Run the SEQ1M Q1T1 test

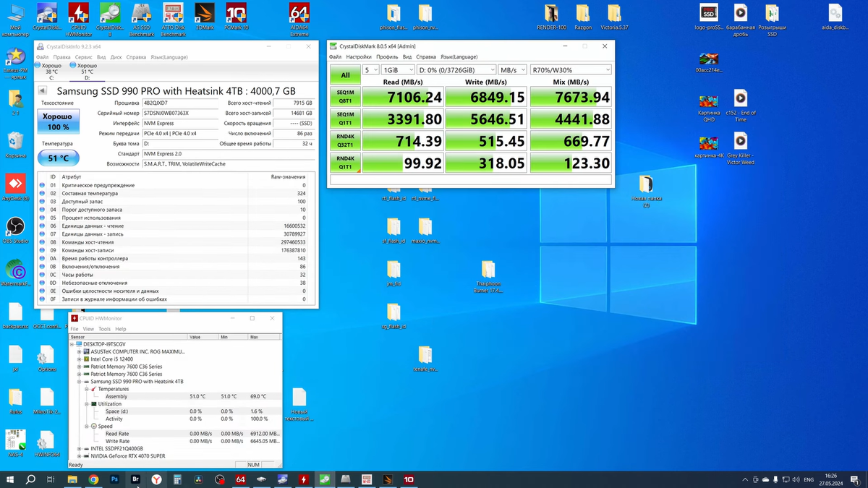click(x=345, y=119)
